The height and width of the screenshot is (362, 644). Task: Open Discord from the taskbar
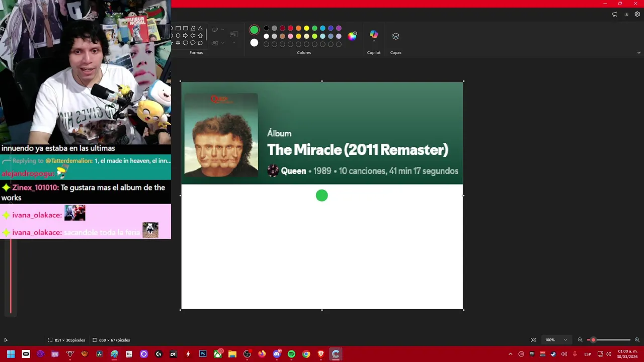coord(277,354)
